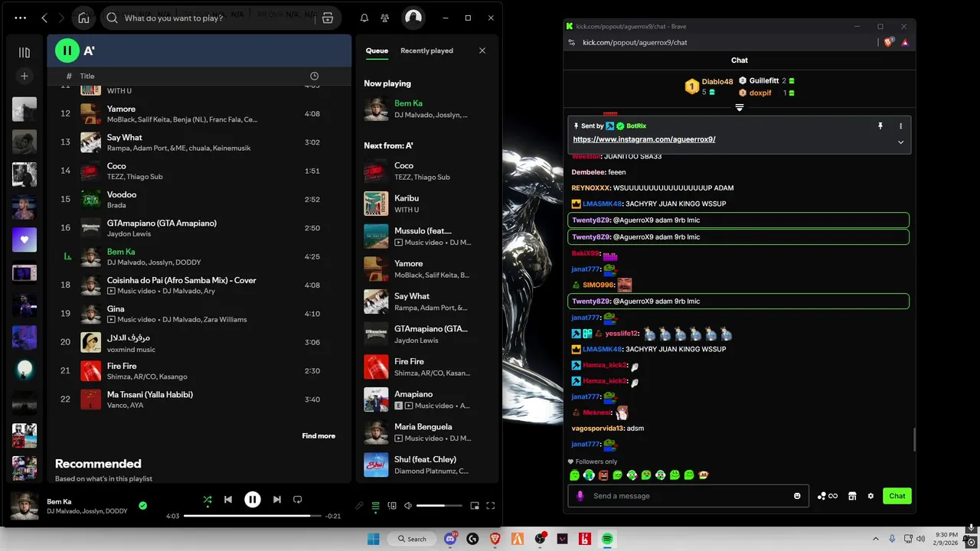Open the now-playing Bem Ka album art
This screenshot has width=980, height=551.
pyautogui.click(x=24, y=506)
